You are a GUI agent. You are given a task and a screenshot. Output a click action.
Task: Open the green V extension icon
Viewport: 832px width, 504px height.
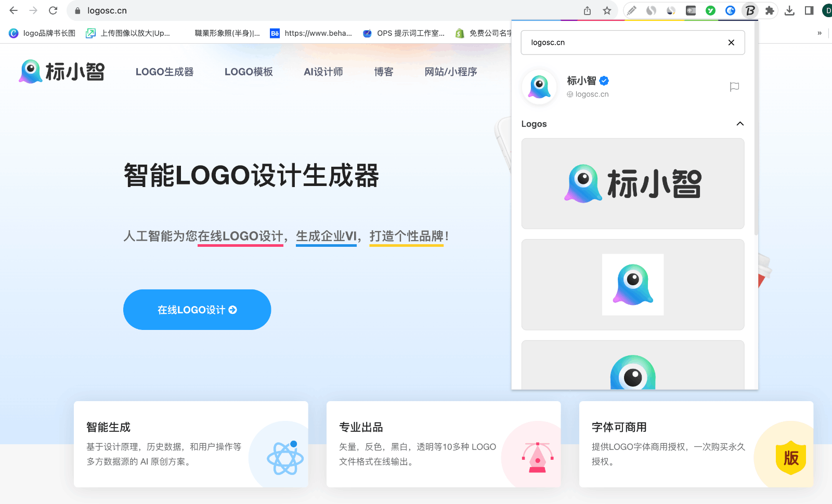click(x=710, y=10)
